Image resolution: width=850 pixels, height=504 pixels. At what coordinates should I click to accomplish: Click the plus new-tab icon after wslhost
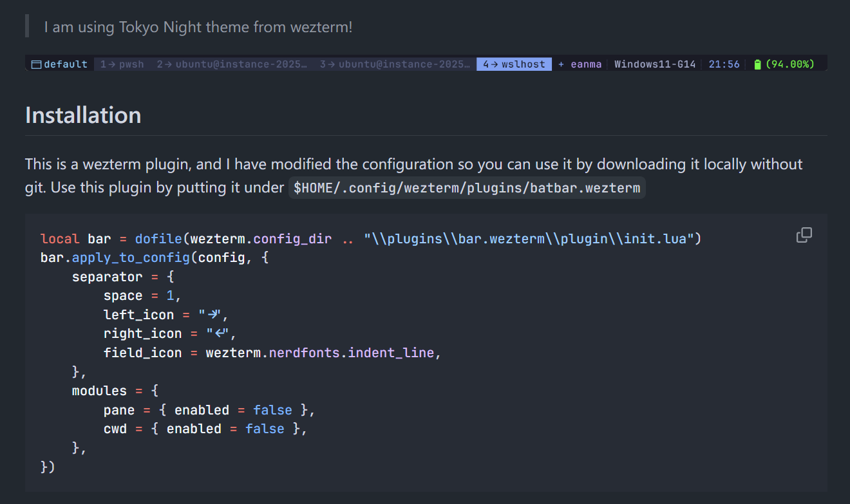click(x=561, y=64)
